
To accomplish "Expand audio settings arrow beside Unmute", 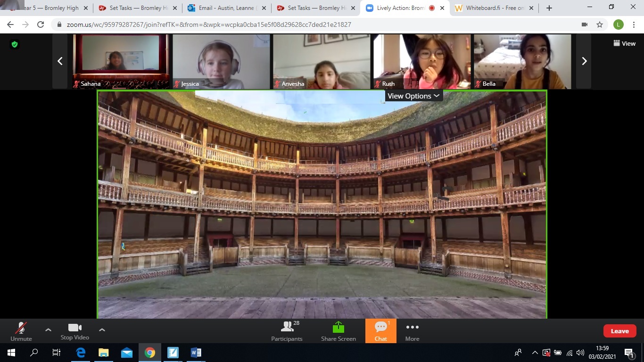I will (x=48, y=330).
